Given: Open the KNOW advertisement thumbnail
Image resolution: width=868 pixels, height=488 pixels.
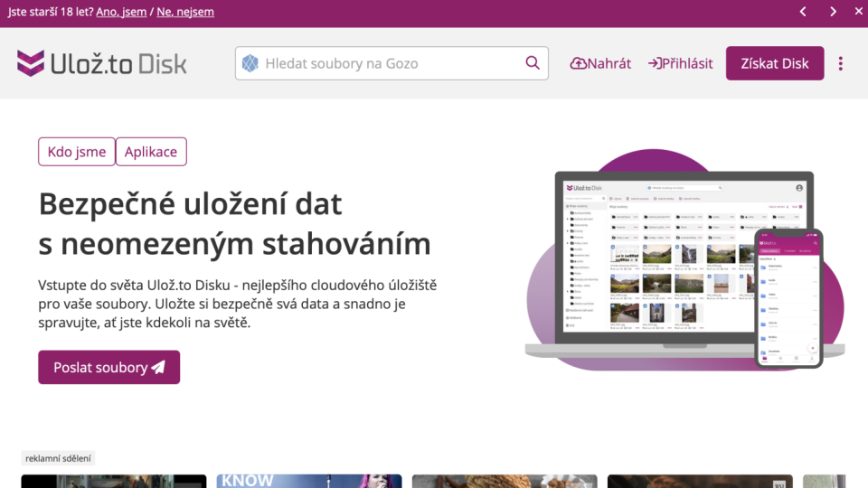Looking at the screenshot, I should pos(309,481).
